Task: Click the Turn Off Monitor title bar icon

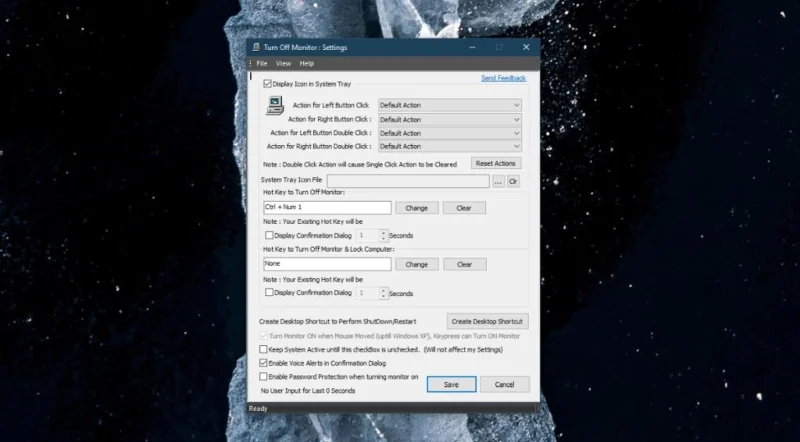Action: point(256,47)
